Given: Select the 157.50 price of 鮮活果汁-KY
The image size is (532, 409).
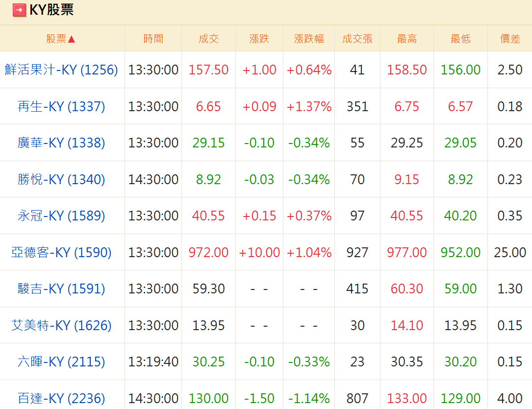Looking at the screenshot, I should 208,70.
